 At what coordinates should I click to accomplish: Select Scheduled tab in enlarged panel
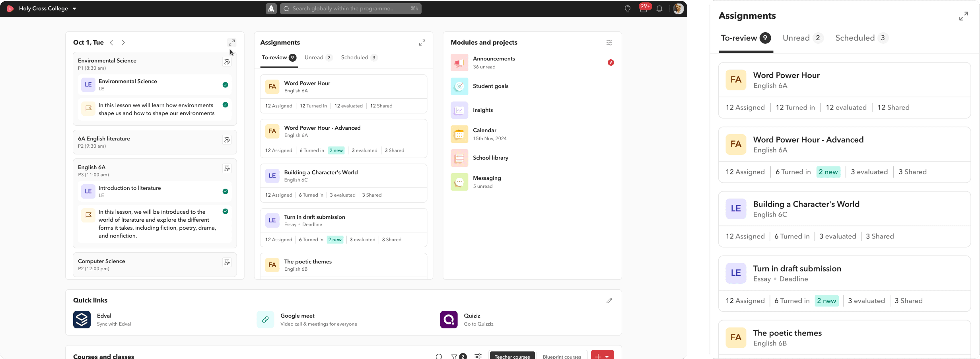(x=862, y=38)
